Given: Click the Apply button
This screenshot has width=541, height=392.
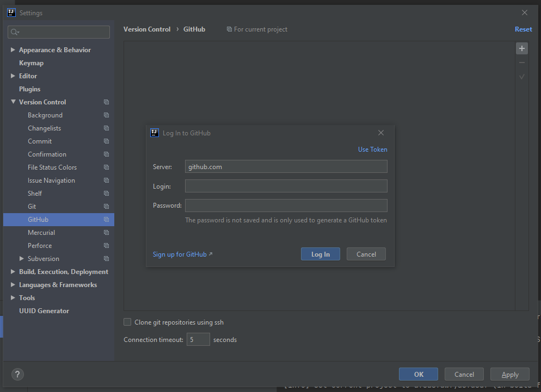Looking at the screenshot, I should (x=510, y=374).
